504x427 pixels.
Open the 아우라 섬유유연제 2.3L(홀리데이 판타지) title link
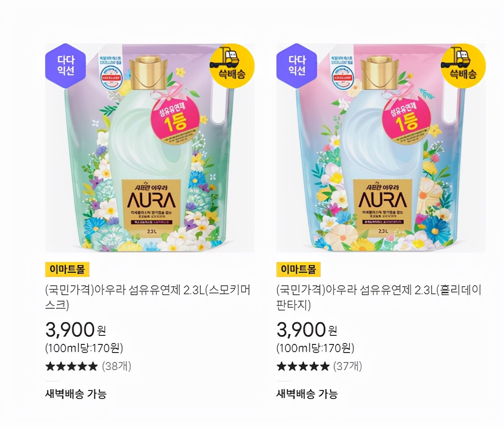(x=379, y=297)
